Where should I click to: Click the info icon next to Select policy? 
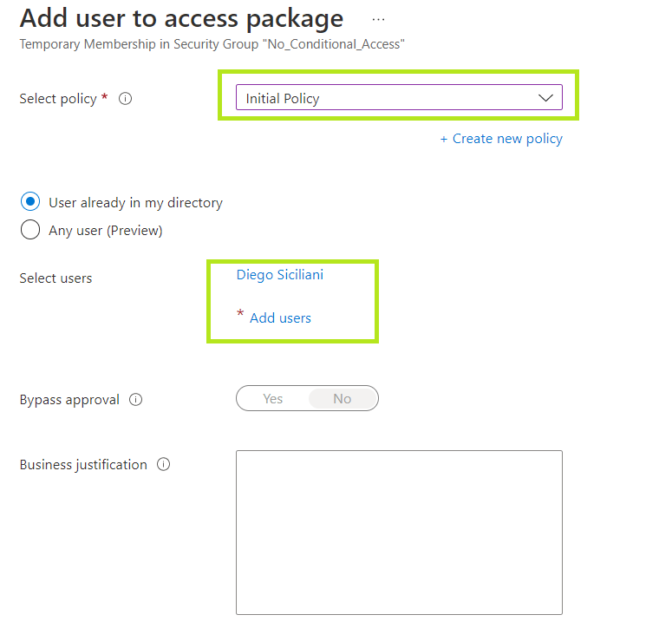125,99
